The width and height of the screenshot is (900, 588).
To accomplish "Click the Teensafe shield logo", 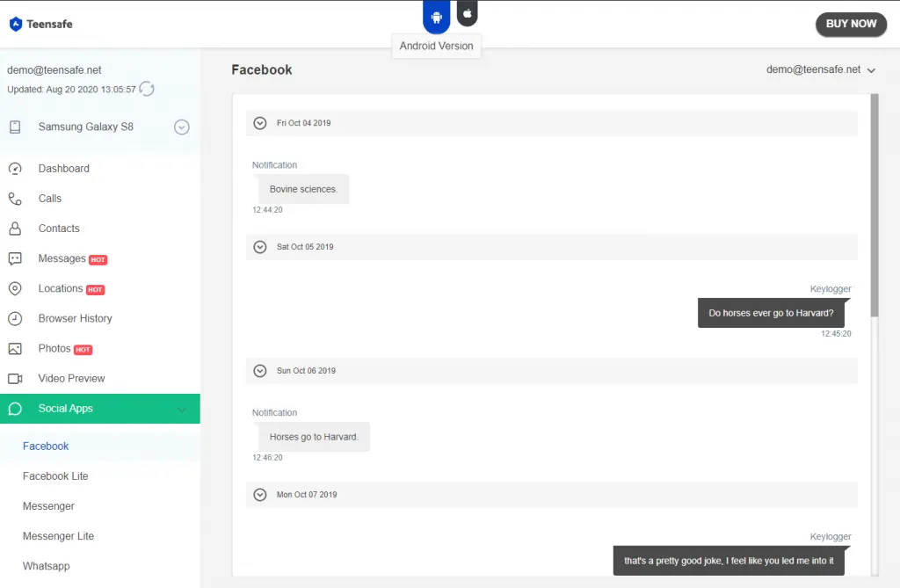I will (16, 24).
